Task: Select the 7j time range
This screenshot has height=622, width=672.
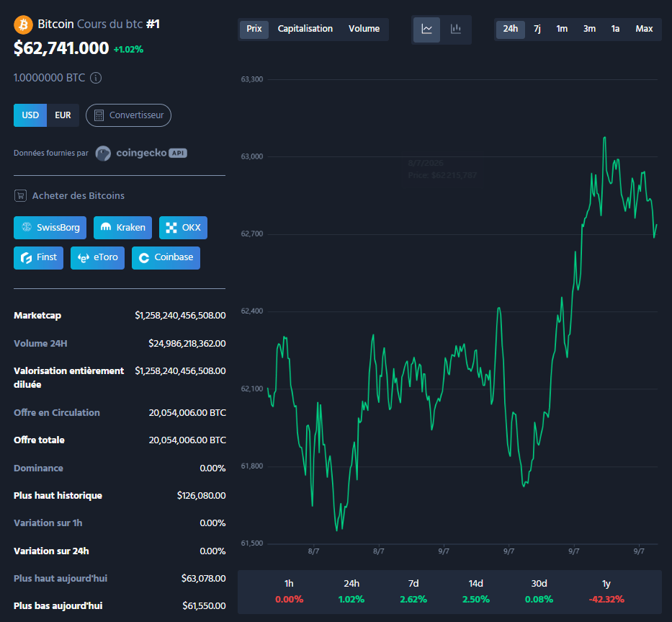Action: click(537, 29)
